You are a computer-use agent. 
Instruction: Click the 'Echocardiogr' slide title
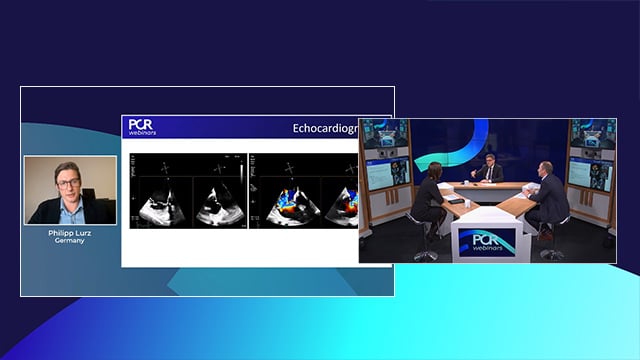click(x=325, y=128)
